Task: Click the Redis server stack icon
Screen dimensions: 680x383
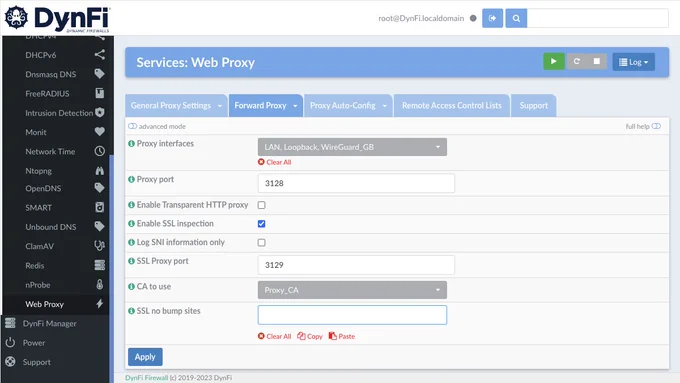Action: point(99,265)
